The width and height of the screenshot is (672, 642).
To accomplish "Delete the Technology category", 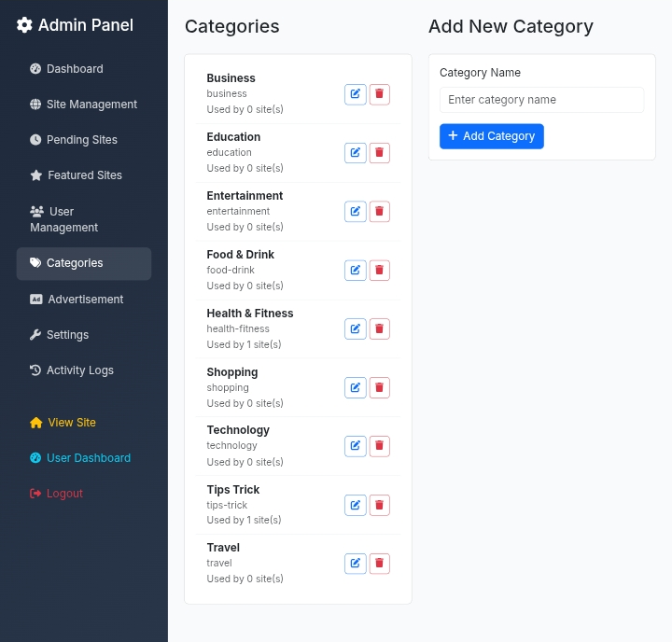I will tap(379, 446).
